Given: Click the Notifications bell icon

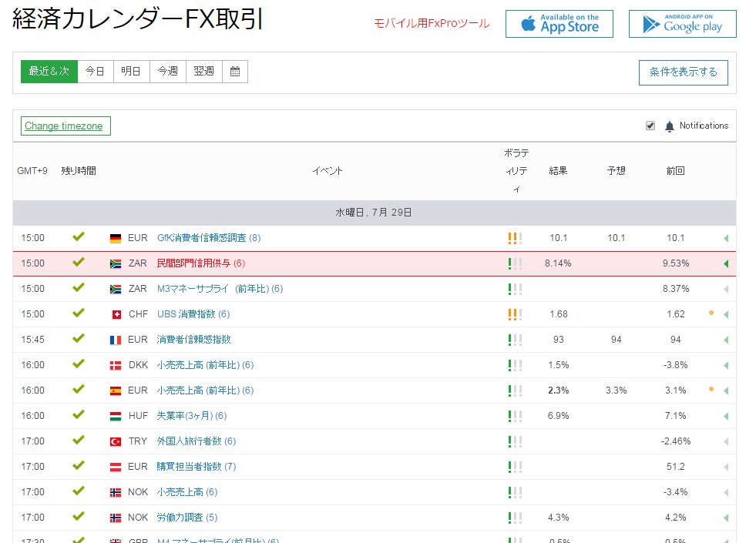Looking at the screenshot, I should (669, 126).
